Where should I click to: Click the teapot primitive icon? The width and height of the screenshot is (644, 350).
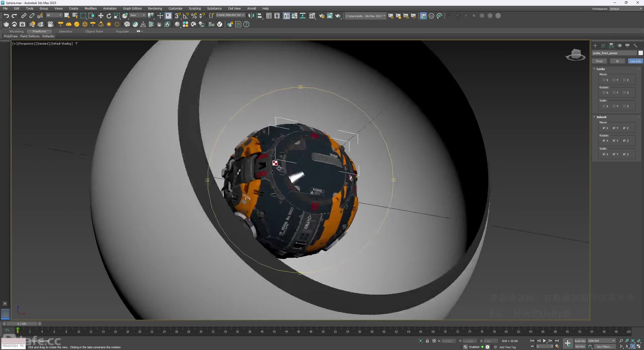tap(6, 24)
